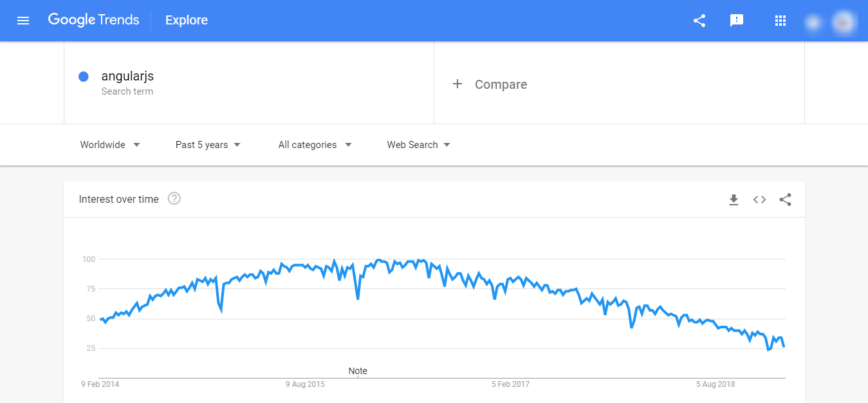Open the Web Search type dropdown
Viewport: 868px width, 403px height.
[x=418, y=145]
